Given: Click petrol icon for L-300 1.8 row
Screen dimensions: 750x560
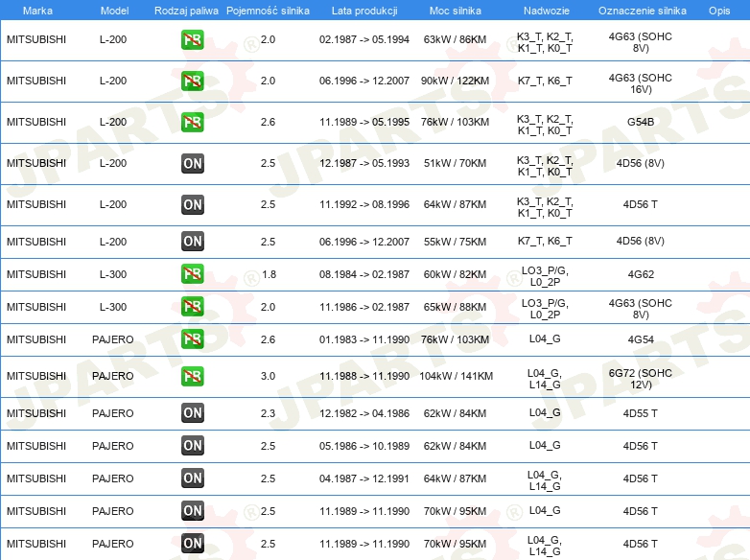Looking at the screenshot, I should [192, 274].
